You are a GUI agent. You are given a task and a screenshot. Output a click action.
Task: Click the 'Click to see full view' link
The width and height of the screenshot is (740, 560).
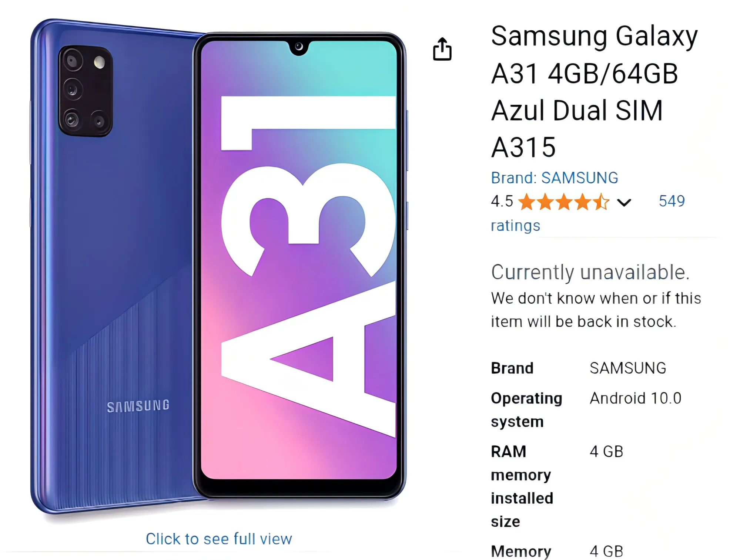point(219,539)
